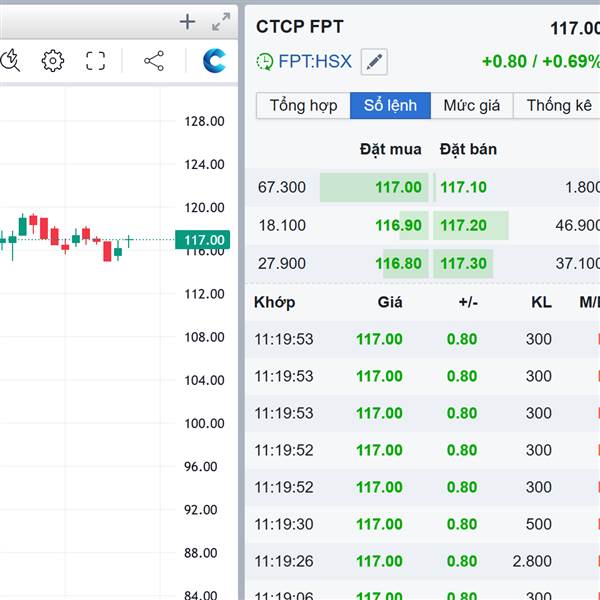This screenshot has width=600, height=600.
Task: Click bid price 116.90
Action: 398,225
